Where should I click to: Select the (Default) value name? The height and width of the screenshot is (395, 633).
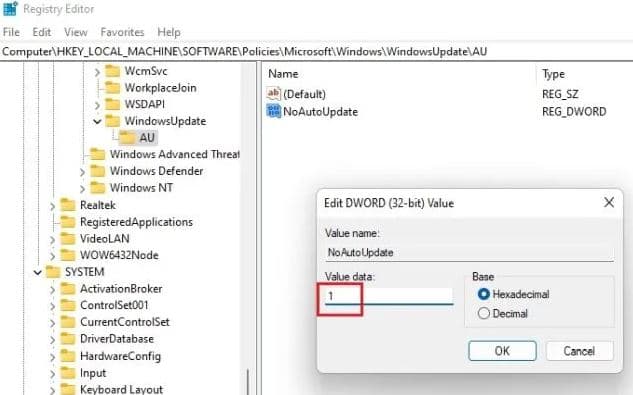304,95
